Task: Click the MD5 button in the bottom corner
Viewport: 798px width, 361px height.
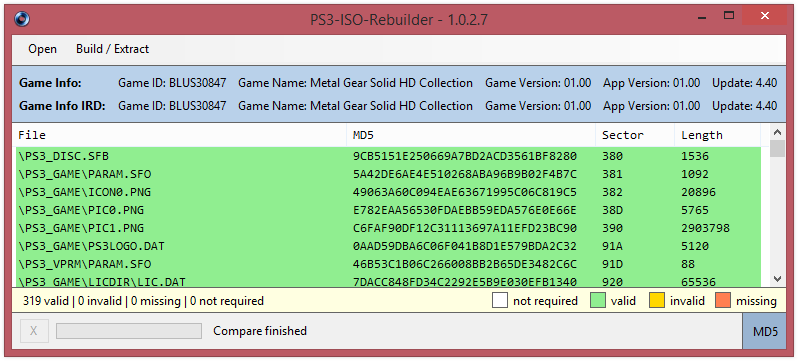Action: tap(765, 331)
